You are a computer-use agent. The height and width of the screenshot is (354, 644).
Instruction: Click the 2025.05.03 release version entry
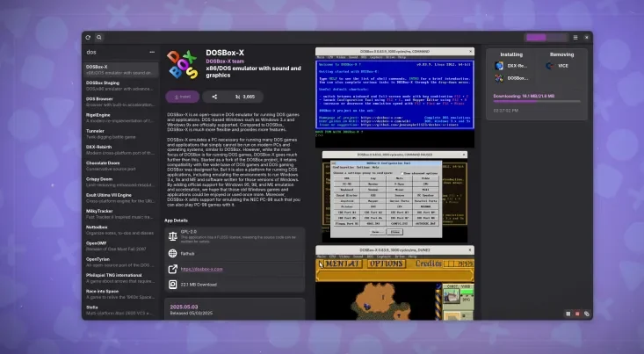(x=235, y=309)
